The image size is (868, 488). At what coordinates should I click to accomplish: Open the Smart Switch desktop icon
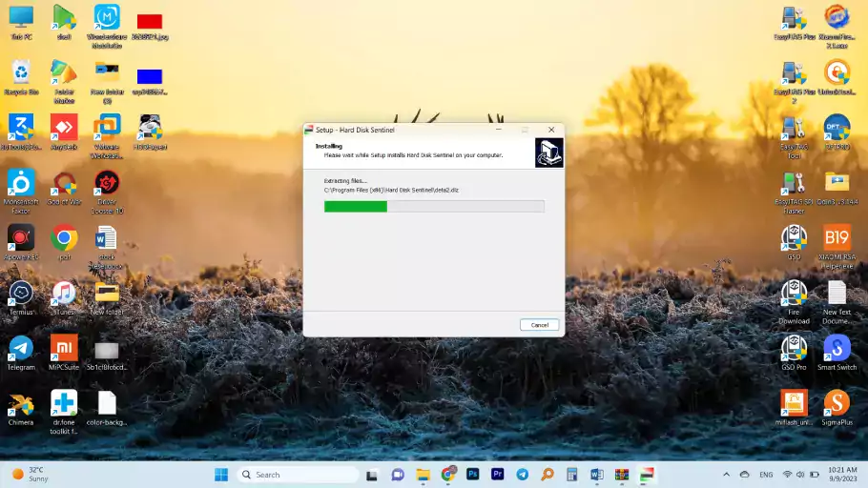(x=836, y=350)
